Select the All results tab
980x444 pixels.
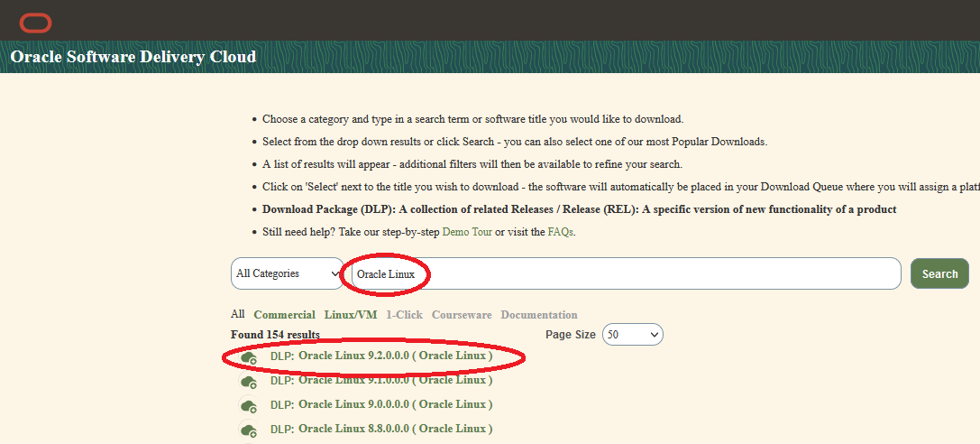[237, 314]
